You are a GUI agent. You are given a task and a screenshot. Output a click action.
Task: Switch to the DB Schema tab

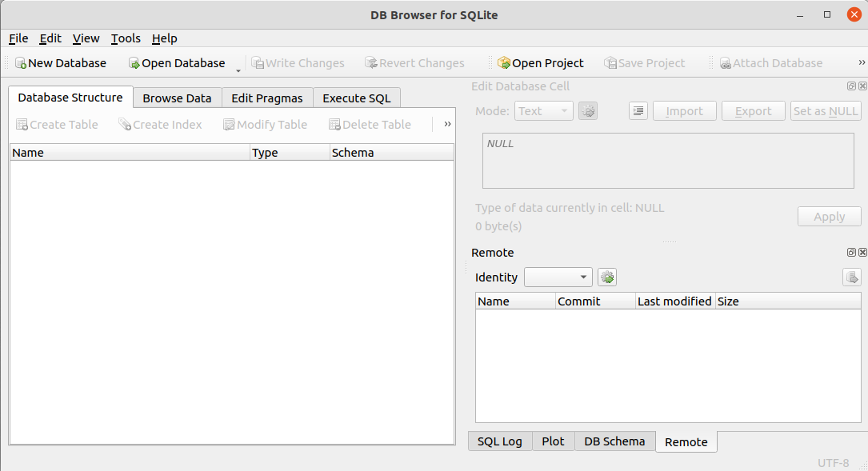click(x=614, y=441)
